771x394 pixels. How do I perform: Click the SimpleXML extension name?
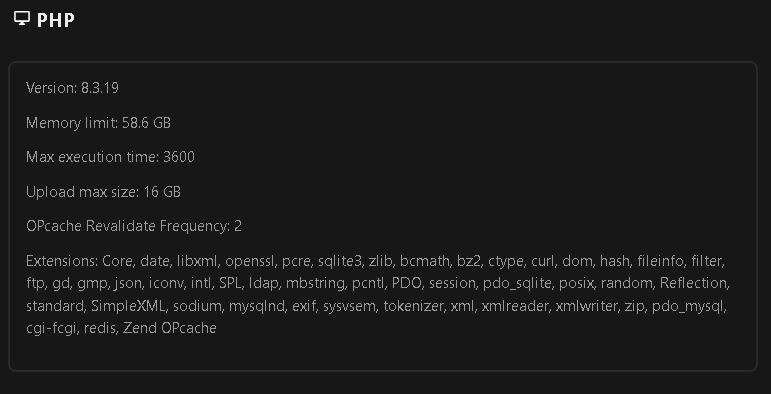coord(128,306)
